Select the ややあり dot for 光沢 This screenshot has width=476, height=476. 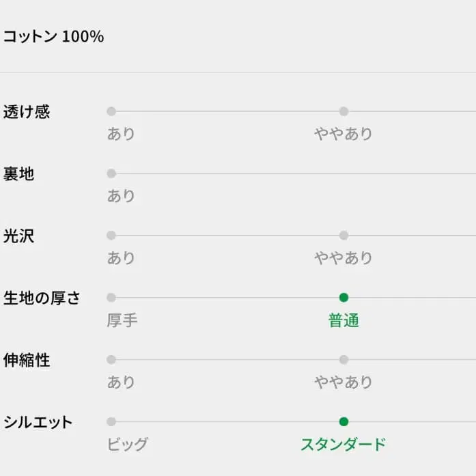(344, 236)
